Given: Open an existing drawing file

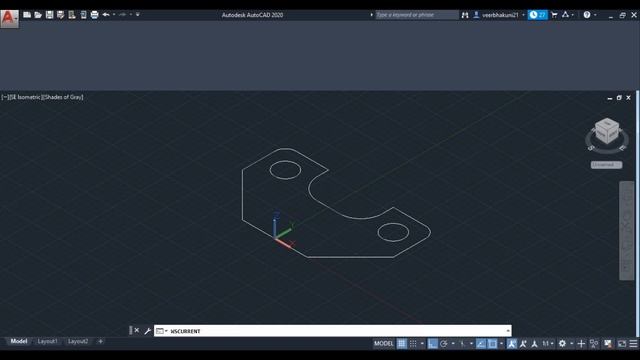Looking at the screenshot, I should click(x=38, y=15).
